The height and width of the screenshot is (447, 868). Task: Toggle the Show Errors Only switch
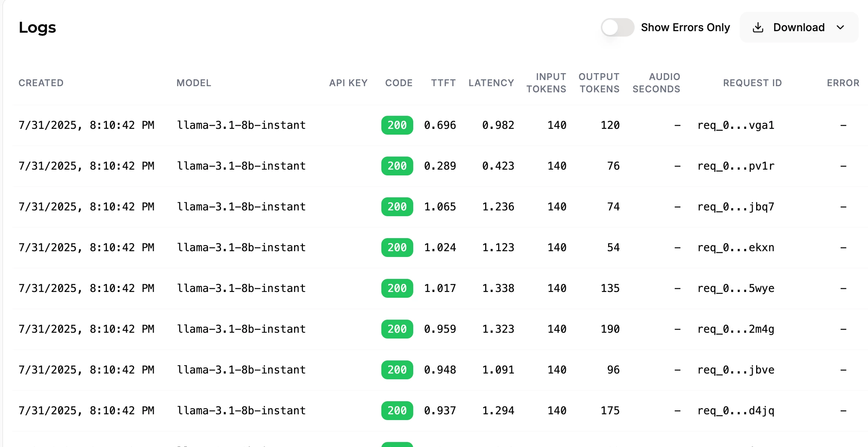point(617,27)
